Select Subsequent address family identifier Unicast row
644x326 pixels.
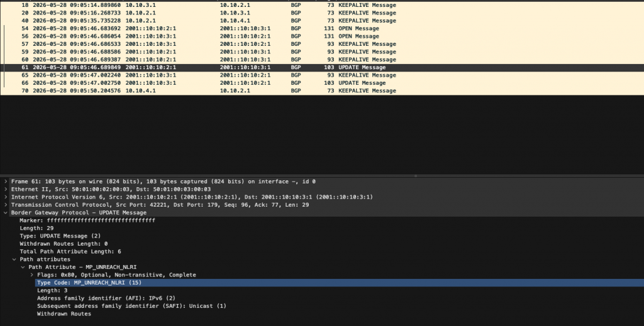(x=131, y=306)
